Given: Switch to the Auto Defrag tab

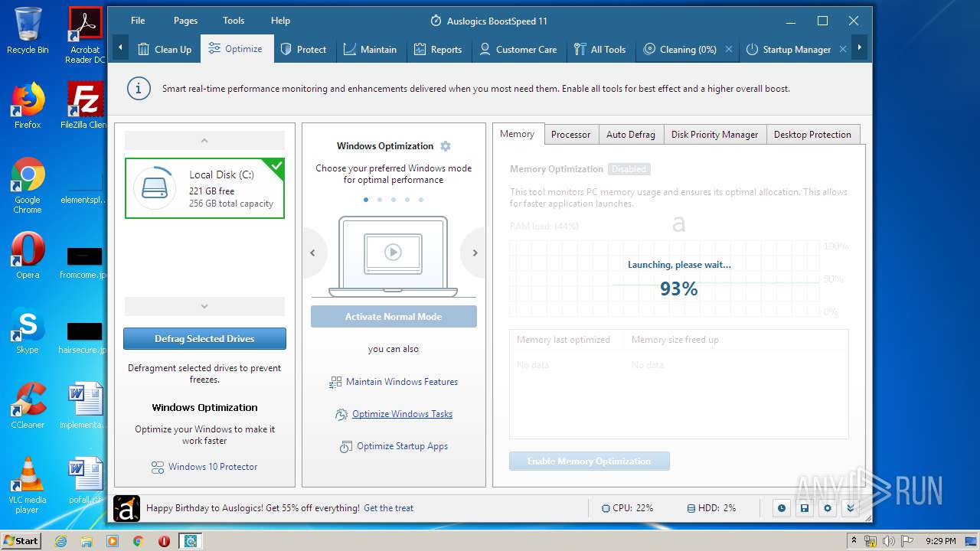Looking at the screenshot, I should (630, 135).
